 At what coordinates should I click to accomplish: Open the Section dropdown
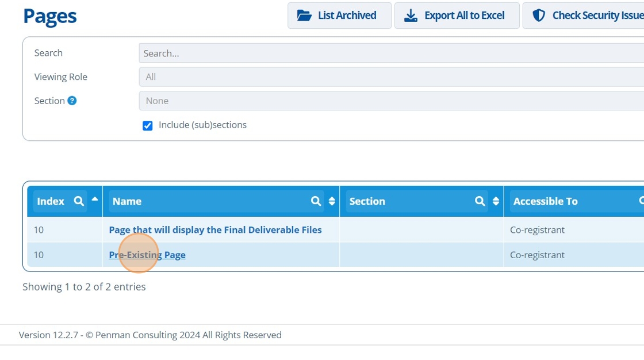tap(391, 101)
